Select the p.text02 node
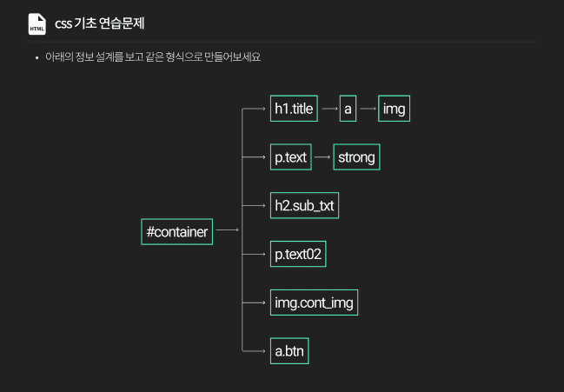Image resolution: width=564 pixels, height=392 pixels. coord(298,255)
